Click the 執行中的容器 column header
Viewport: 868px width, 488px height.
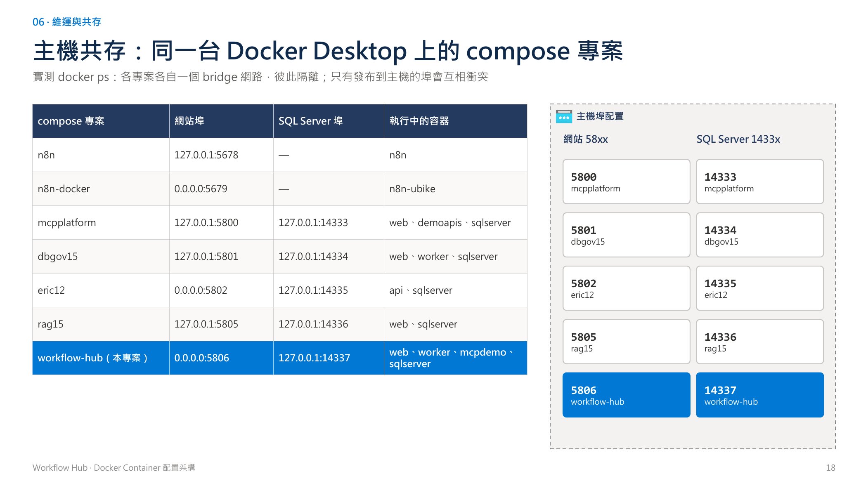coord(455,121)
